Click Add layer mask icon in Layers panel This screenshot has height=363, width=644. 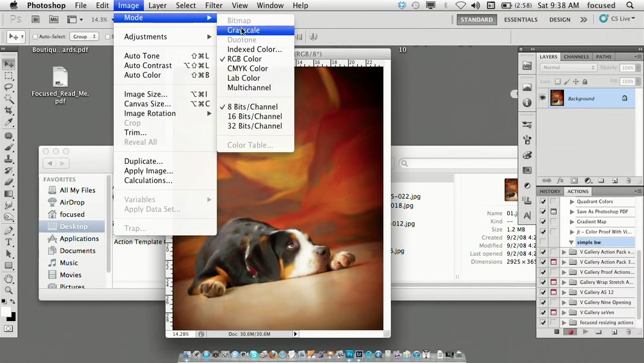574,181
